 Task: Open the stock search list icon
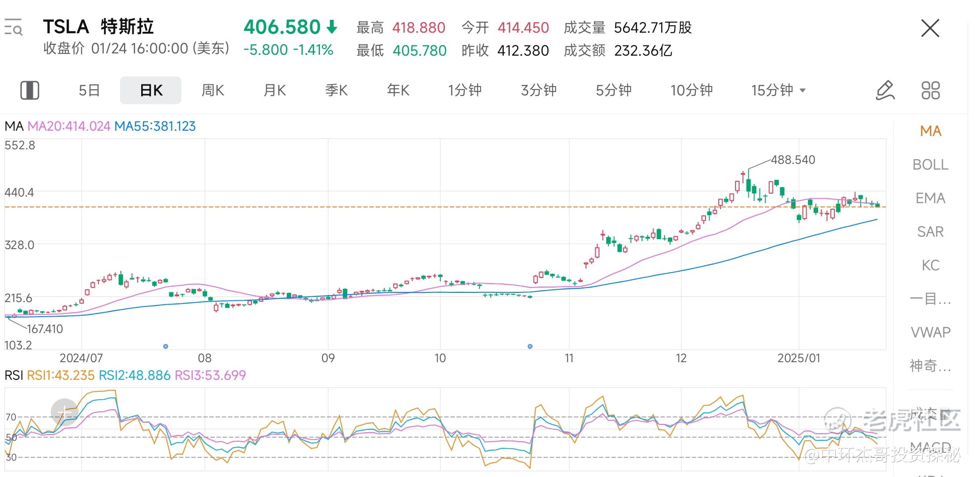13,27
